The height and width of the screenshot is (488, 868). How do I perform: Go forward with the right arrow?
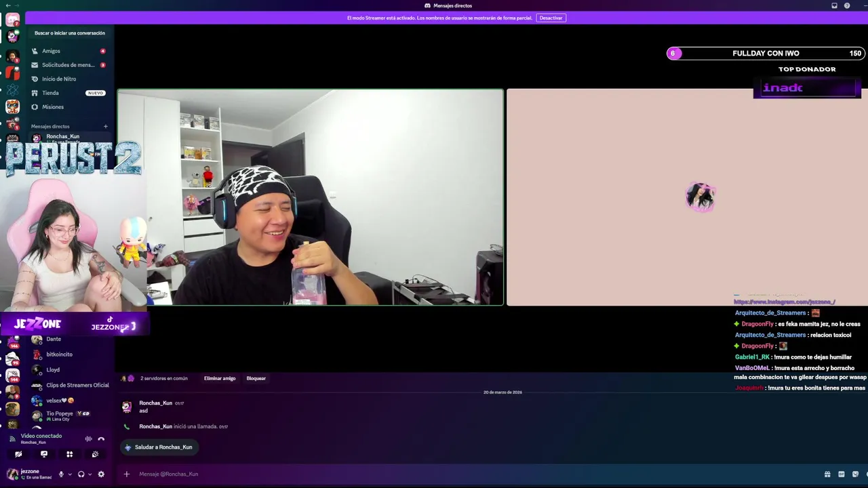[17, 5]
